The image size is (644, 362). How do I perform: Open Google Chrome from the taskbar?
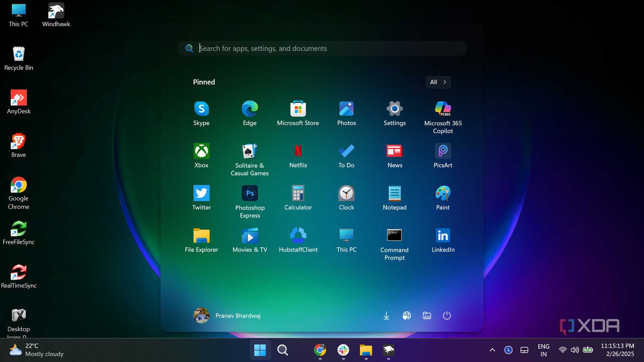click(x=320, y=350)
